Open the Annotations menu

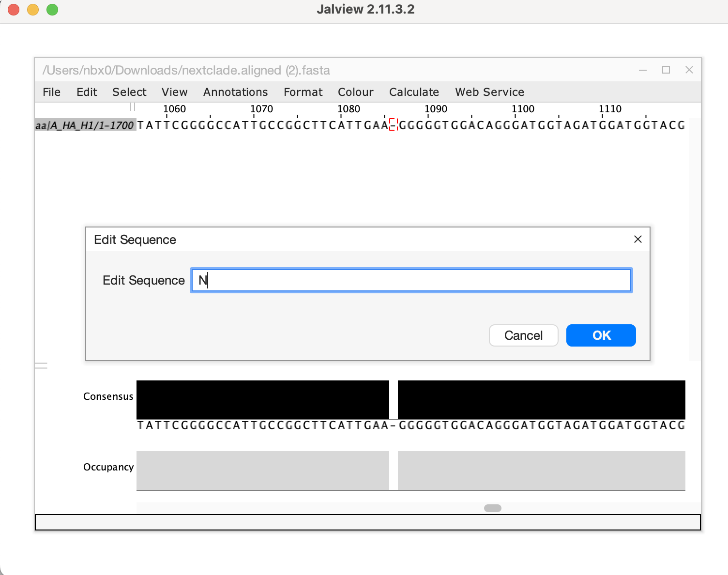pos(235,92)
